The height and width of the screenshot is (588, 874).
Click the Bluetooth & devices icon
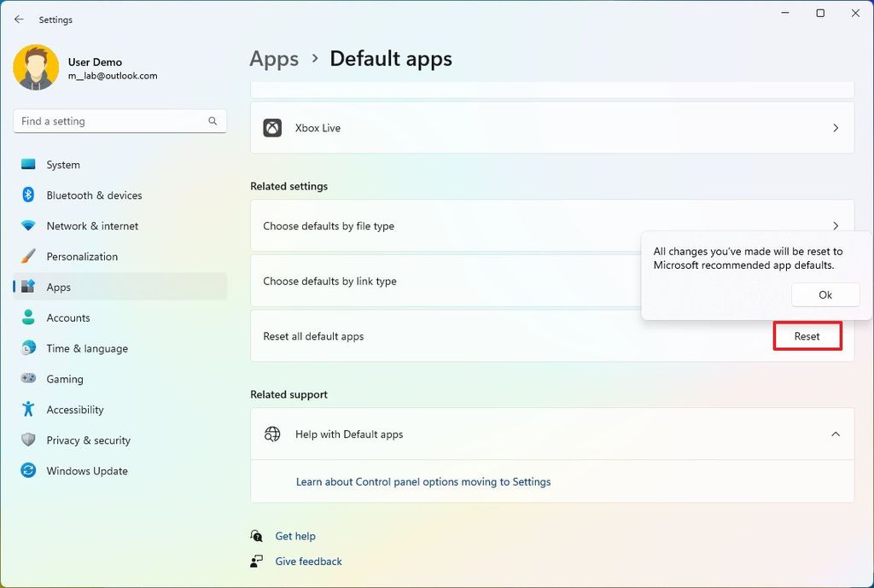coord(28,195)
